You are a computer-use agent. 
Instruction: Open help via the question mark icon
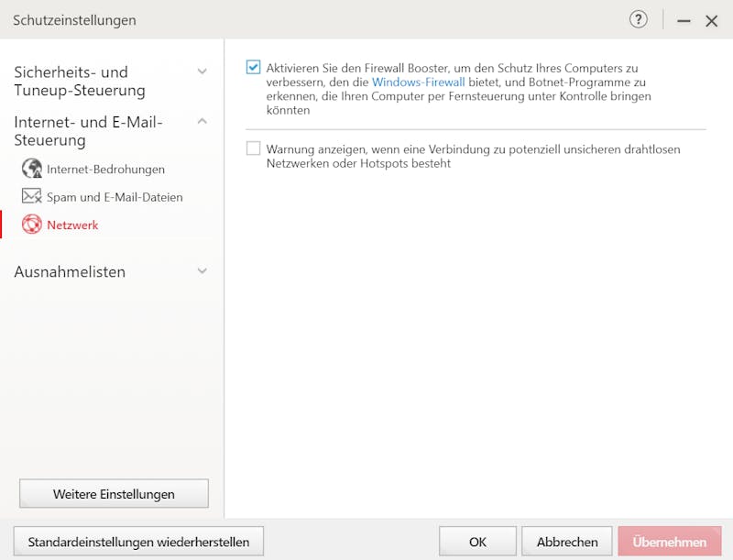pyautogui.click(x=638, y=19)
